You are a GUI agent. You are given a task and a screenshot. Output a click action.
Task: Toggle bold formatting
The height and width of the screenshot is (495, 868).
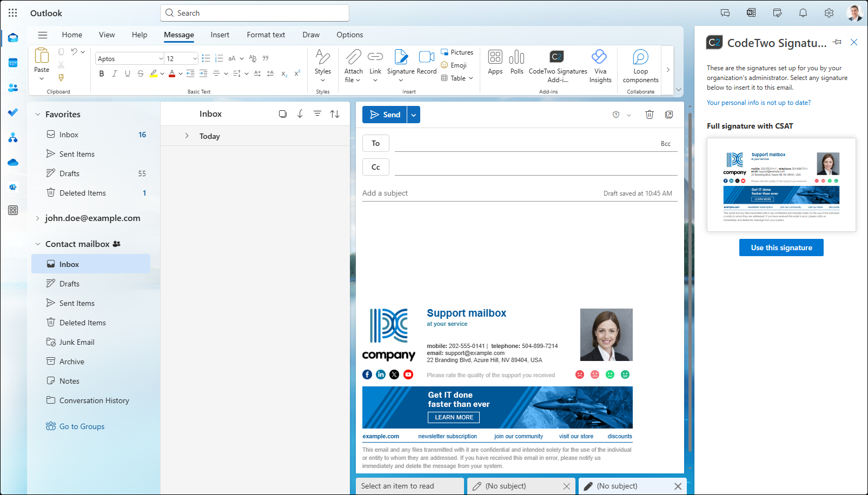tap(101, 73)
